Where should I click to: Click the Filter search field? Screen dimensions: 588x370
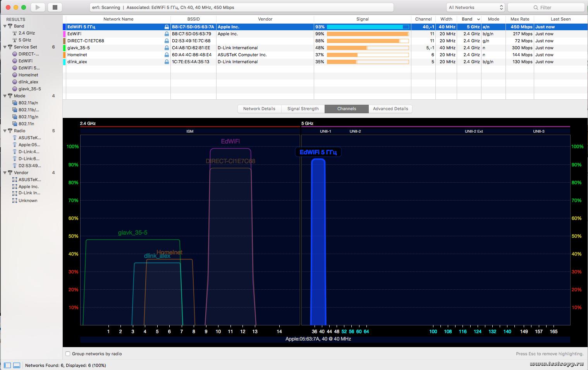click(x=546, y=7)
